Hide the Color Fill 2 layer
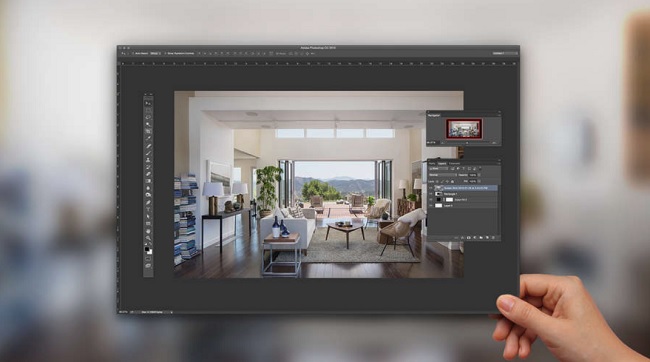The width and height of the screenshot is (650, 362). click(430, 200)
